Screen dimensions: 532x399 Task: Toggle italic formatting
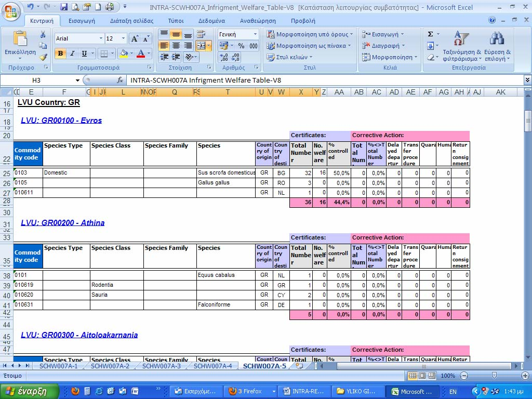[x=72, y=54]
